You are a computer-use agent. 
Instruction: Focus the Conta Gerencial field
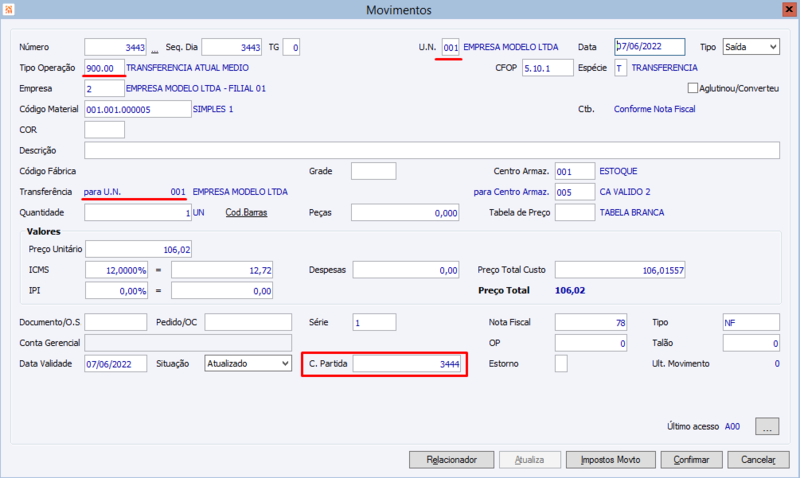[188, 343]
